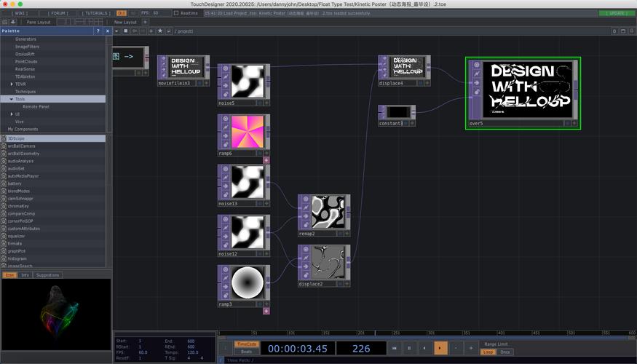The height and width of the screenshot is (364, 637).
Task: Toggle display flag on displace4 node
Action: coord(421,83)
